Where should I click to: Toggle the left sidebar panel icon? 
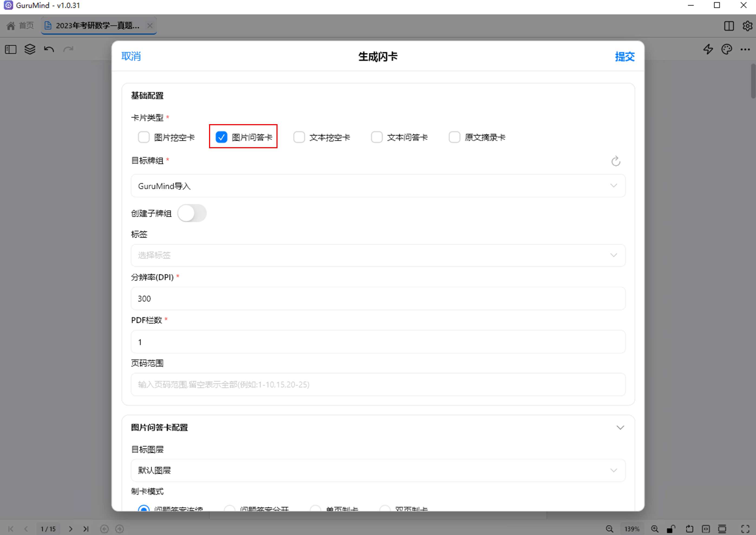11,49
